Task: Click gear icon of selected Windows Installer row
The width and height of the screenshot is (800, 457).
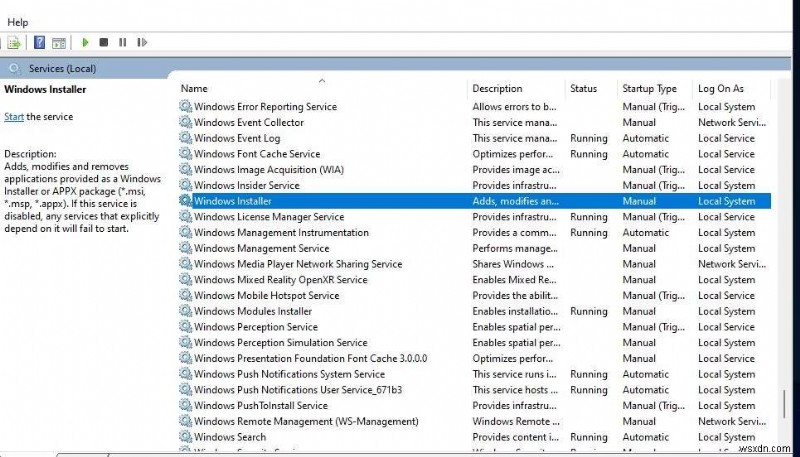Action: coord(185,201)
